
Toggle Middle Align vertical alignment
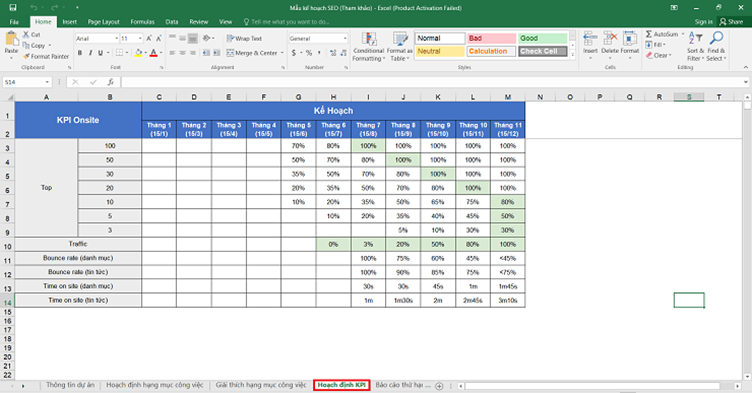pos(182,38)
